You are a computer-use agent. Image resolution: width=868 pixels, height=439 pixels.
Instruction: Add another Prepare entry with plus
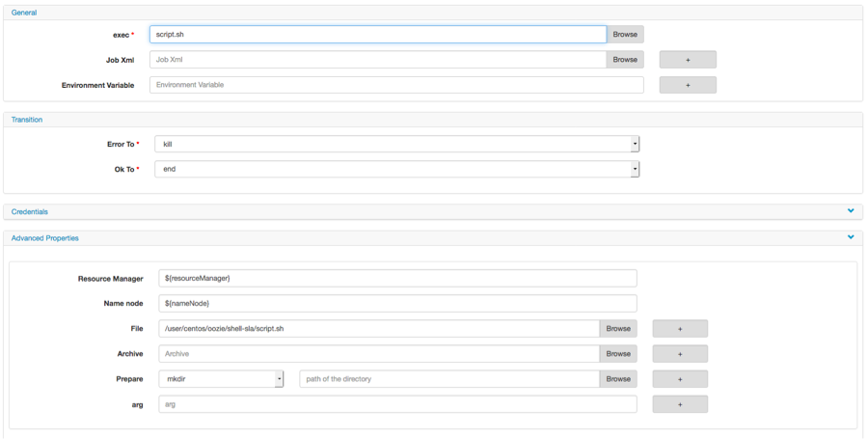[x=680, y=379]
